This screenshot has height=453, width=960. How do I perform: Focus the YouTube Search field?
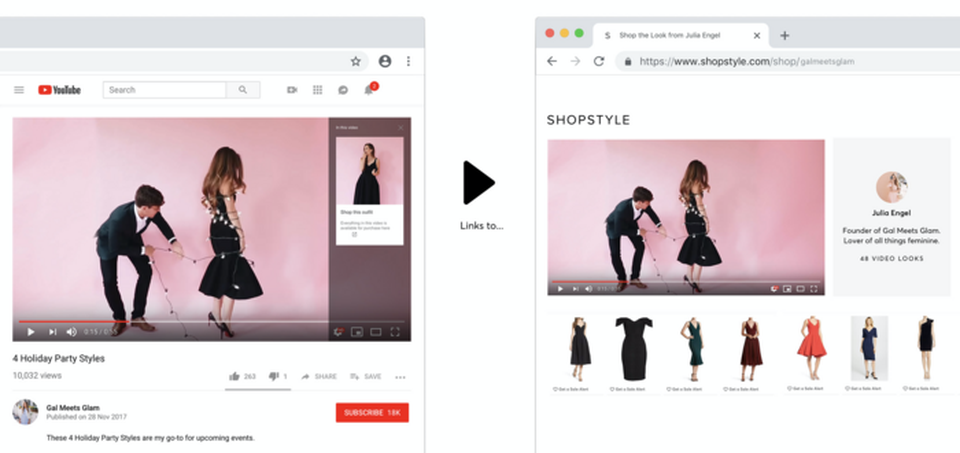click(165, 90)
